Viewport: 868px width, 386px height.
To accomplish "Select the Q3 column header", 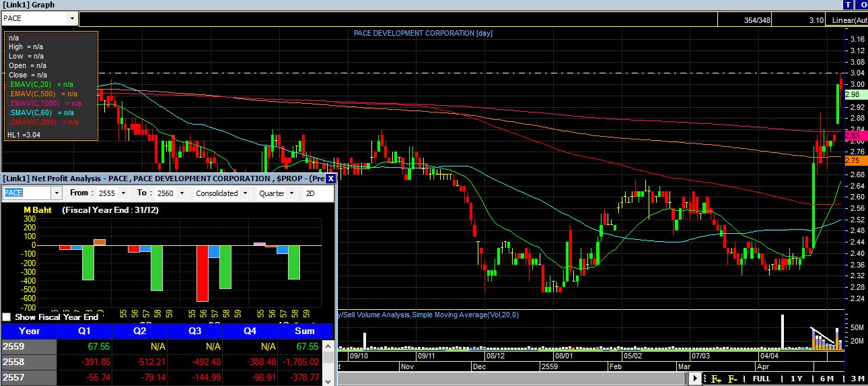I will (x=194, y=331).
